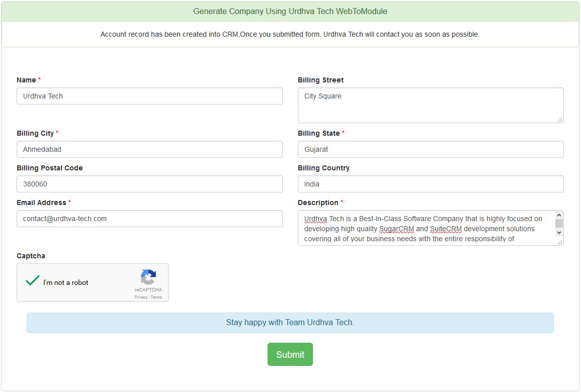Viewport: 581px width, 392px height.
Task: Click the Billing Street textarea
Action: [431, 106]
